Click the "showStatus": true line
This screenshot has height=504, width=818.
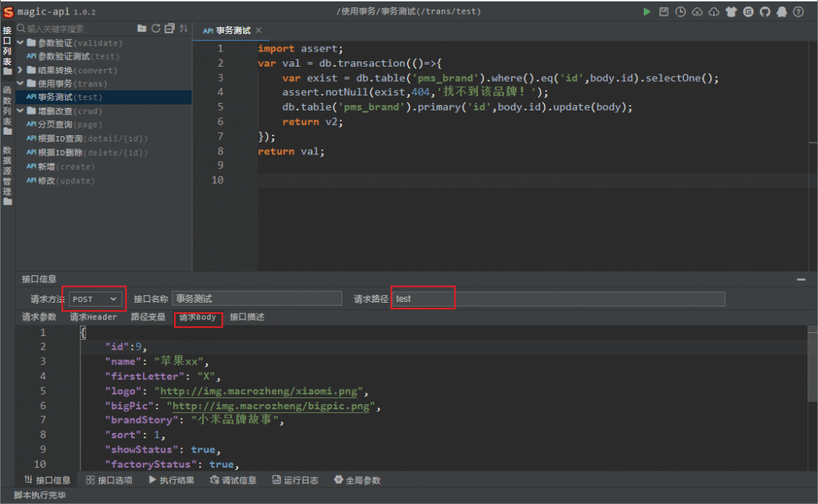coord(163,450)
